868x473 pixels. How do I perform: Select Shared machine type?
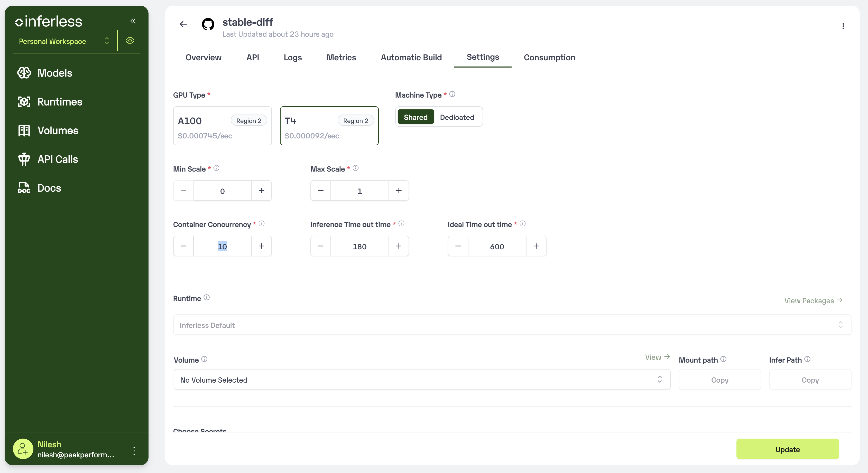[x=415, y=117]
